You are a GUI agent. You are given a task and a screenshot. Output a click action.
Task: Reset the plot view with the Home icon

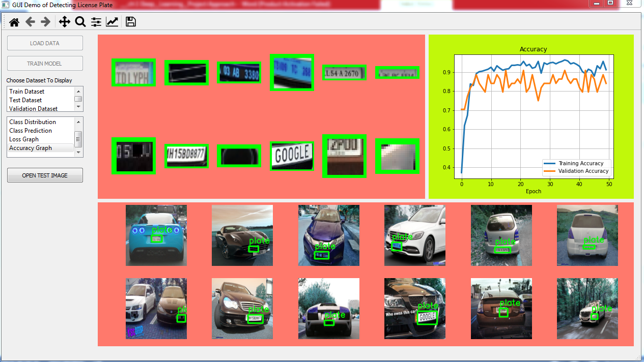click(x=14, y=22)
